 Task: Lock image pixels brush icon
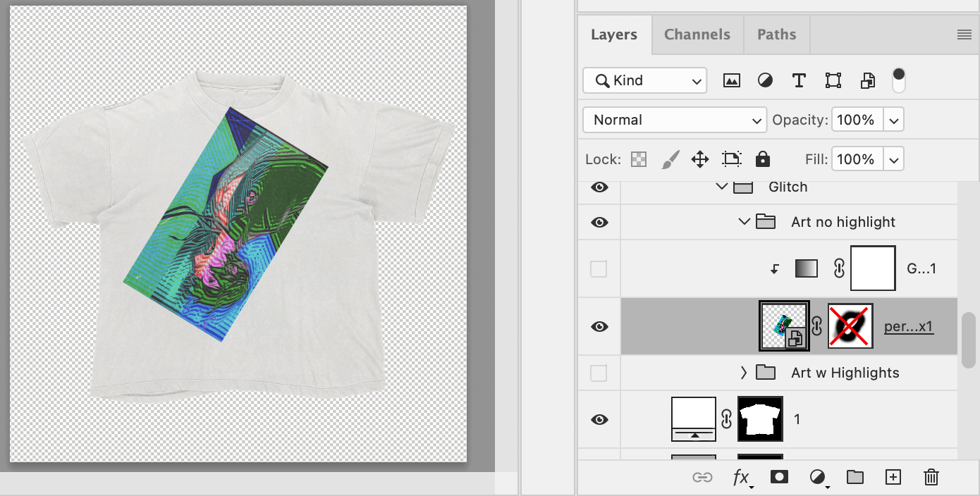click(670, 159)
